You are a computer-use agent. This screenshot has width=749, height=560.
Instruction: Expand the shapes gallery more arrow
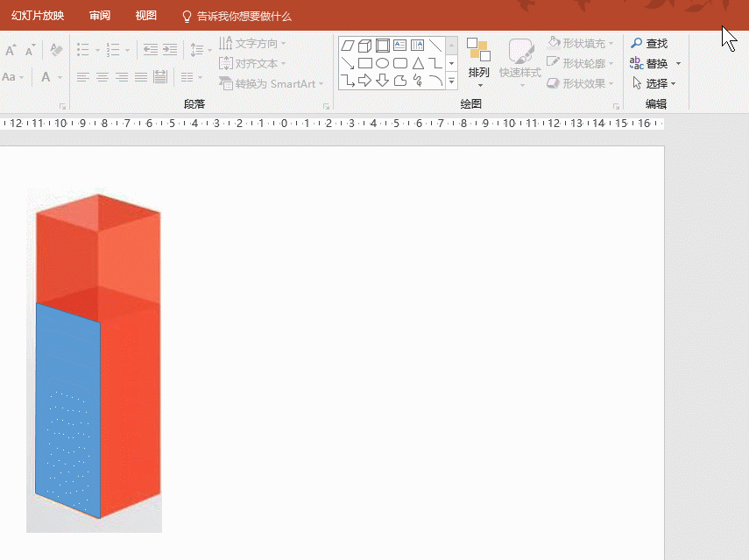click(x=452, y=82)
